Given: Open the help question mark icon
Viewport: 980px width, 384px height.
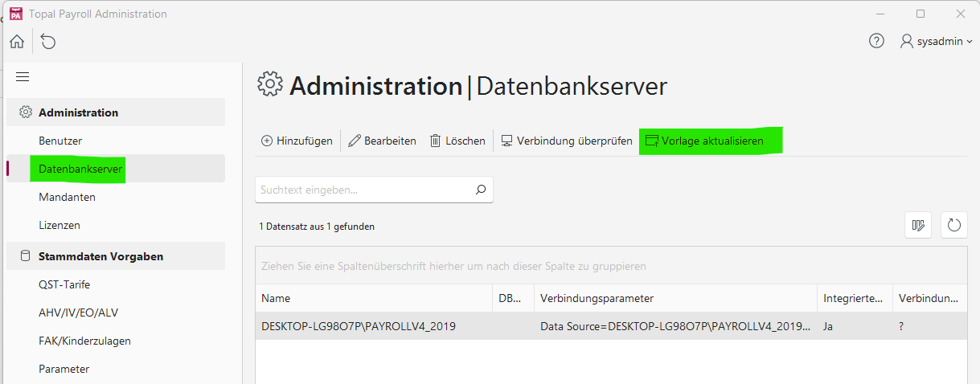Looking at the screenshot, I should [x=876, y=41].
